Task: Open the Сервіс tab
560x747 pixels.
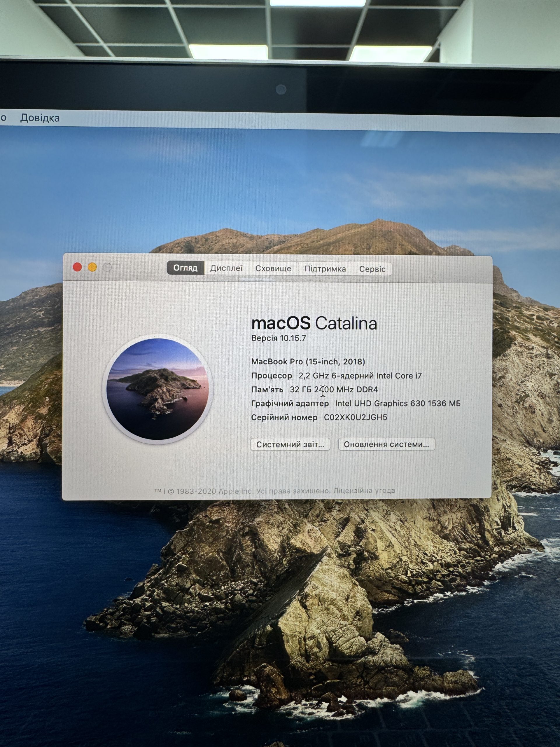Action: coord(372,270)
